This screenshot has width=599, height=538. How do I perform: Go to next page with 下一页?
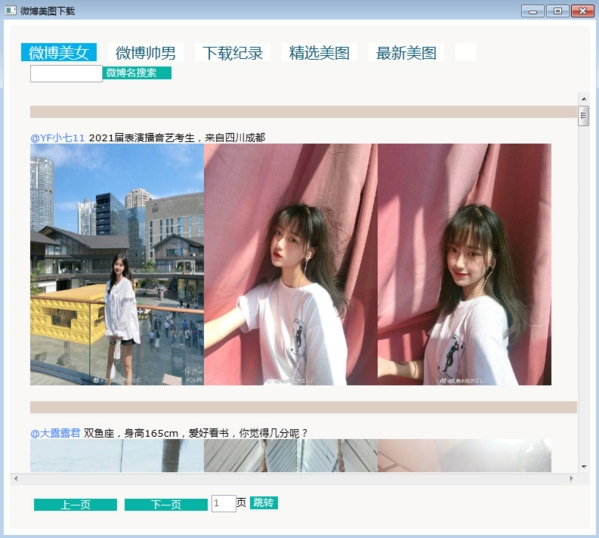pos(166,505)
